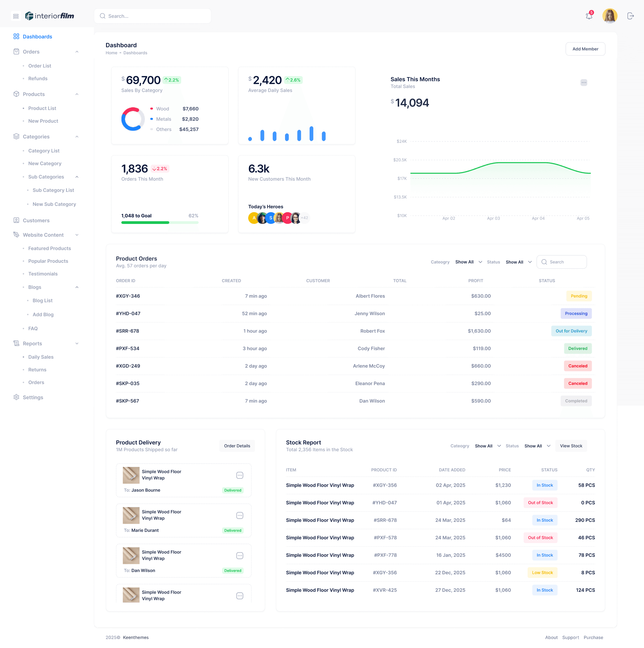This screenshot has height=648, width=644.
Task: Click order ID #SRR-678 in Product Orders
Action: point(127,331)
